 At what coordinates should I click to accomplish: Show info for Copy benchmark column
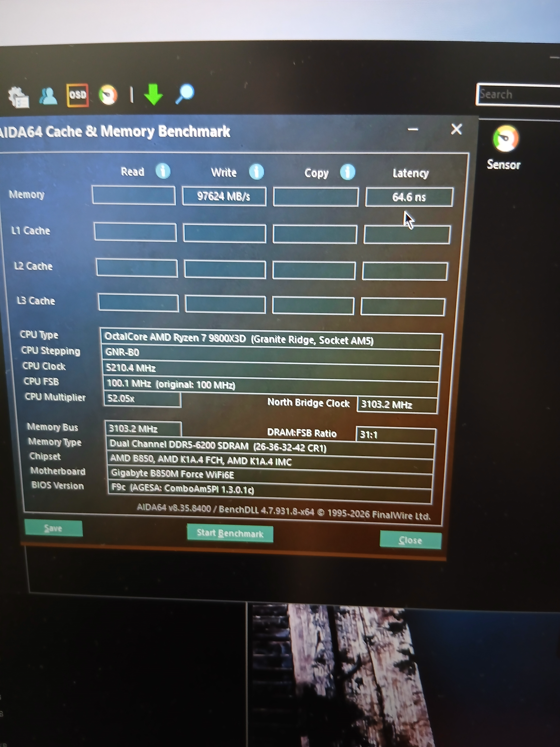(347, 172)
